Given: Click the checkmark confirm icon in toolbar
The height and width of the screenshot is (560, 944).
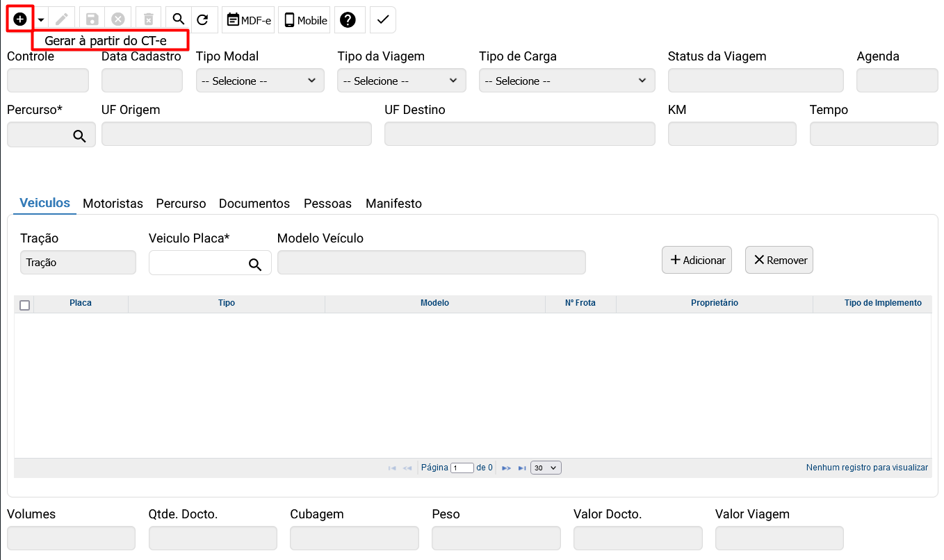Looking at the screenshot, I should (x=382, y=20).
